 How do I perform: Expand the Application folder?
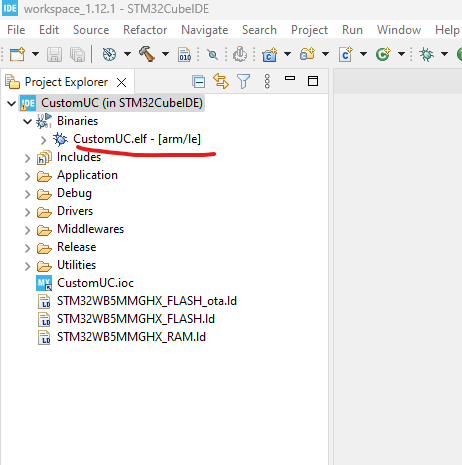(27, 176)
